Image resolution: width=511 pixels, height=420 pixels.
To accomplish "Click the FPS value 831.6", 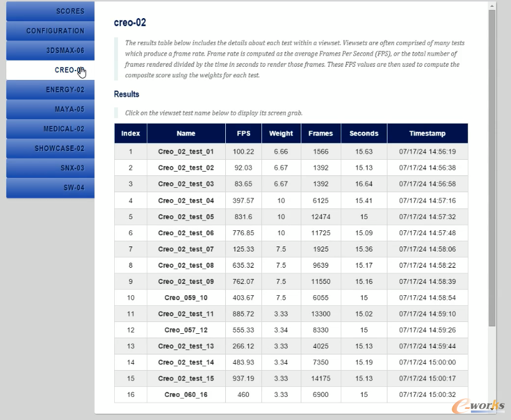I will pos(243,217).
